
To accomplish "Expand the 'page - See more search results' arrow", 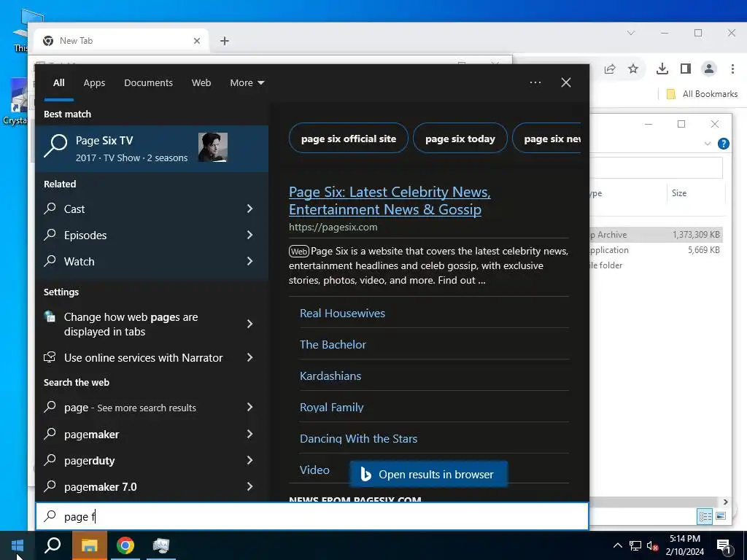I will tap(249, 407).
